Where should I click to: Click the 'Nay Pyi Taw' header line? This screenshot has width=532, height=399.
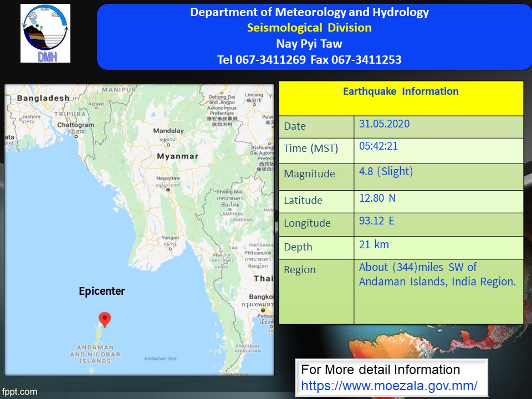[x=309, y=43]
